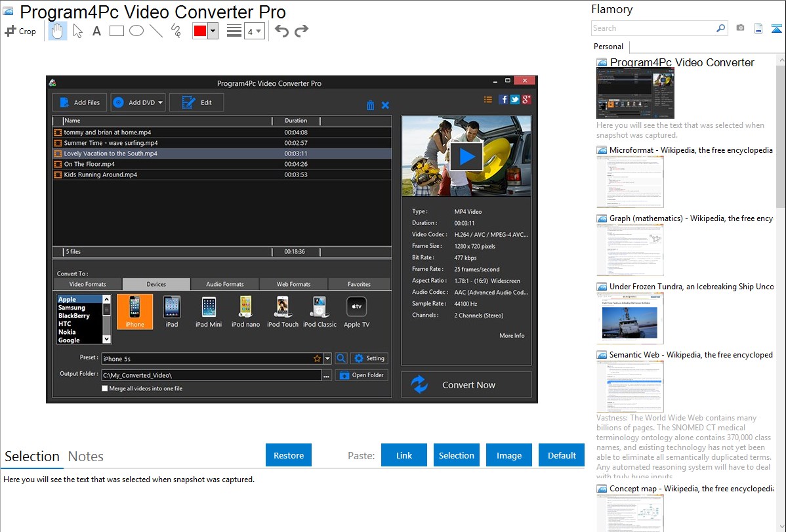Click the blue X remove icon
The height and width of the screenshot is (532, 786).
coord(385,106)
